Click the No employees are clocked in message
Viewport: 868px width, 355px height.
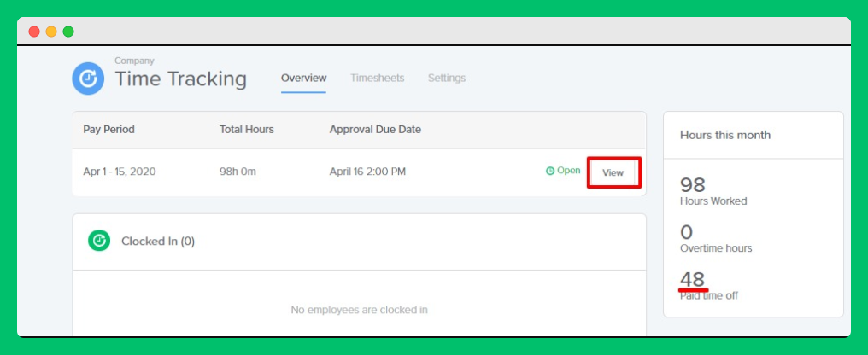pyautogui.click(x=360, y=310)
